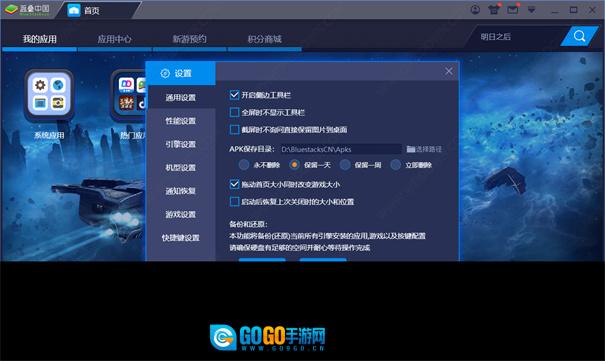Switch to the 积分商城 tab

pyautogui.click(x=265, y=39)
